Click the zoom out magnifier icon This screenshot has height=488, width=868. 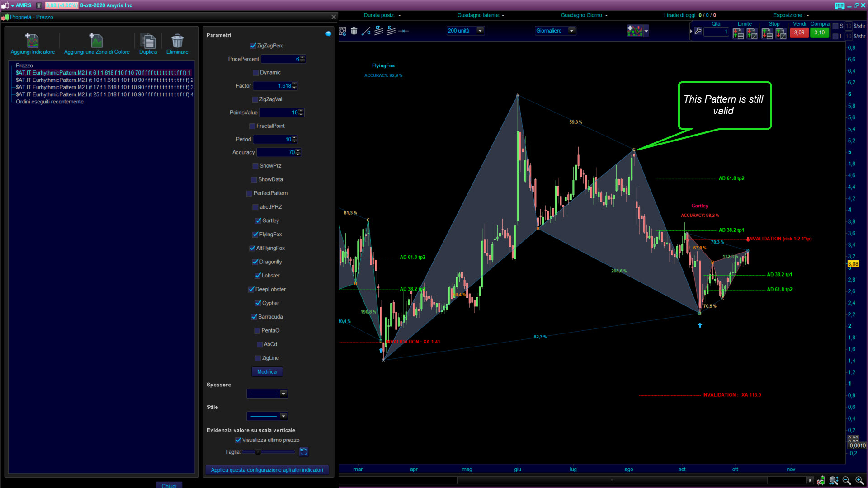pyautogui.click(x=846, y=480)
